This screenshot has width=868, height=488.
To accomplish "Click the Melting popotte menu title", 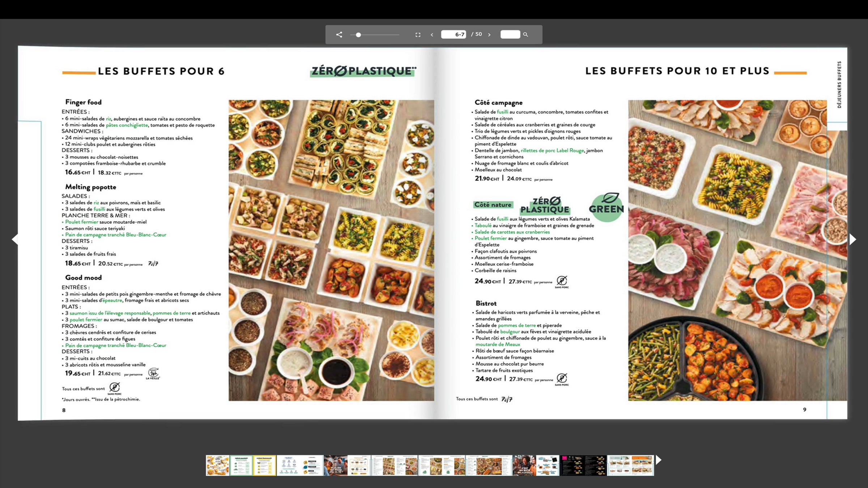I will point(90,187).
